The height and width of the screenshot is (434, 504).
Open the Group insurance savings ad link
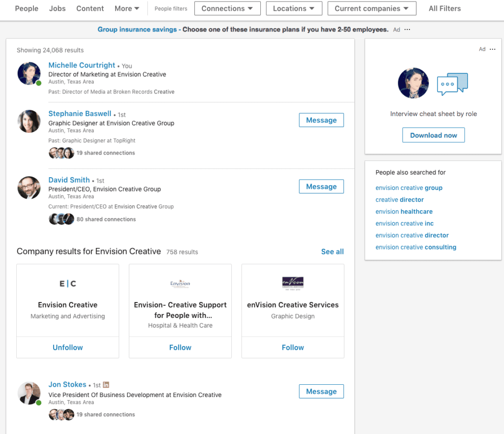[137, 29]
